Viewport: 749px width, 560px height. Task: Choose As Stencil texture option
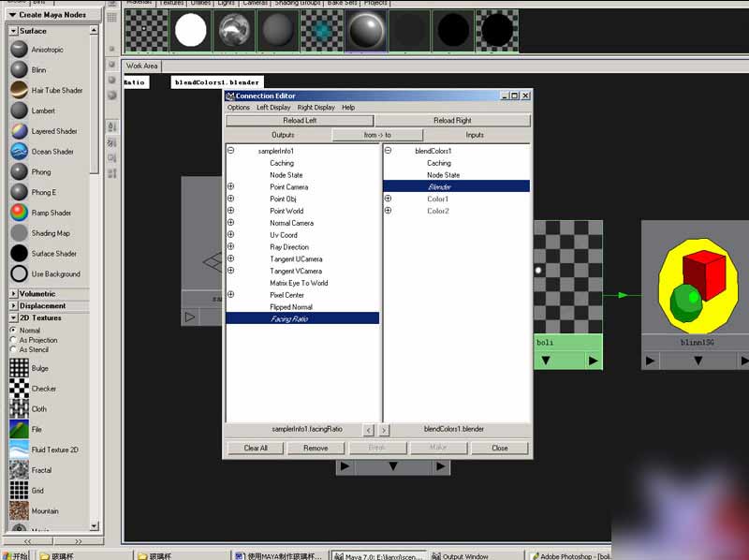click(13, 349)
